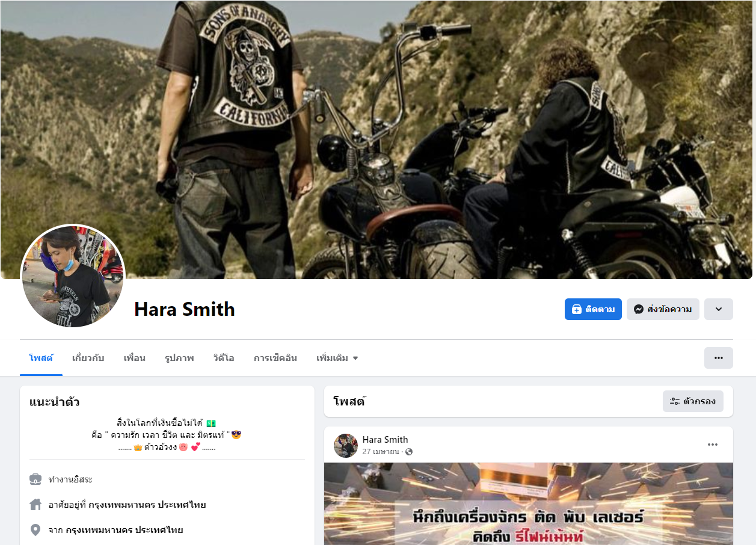Viewport: 756px width, 545px height.
Task: Click the 27 เมษายน post date link
Action: tap(381, 452)
